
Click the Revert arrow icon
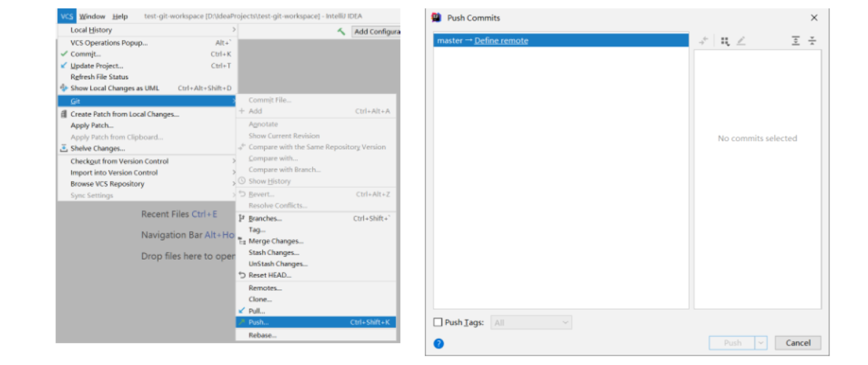coord(242,194)
